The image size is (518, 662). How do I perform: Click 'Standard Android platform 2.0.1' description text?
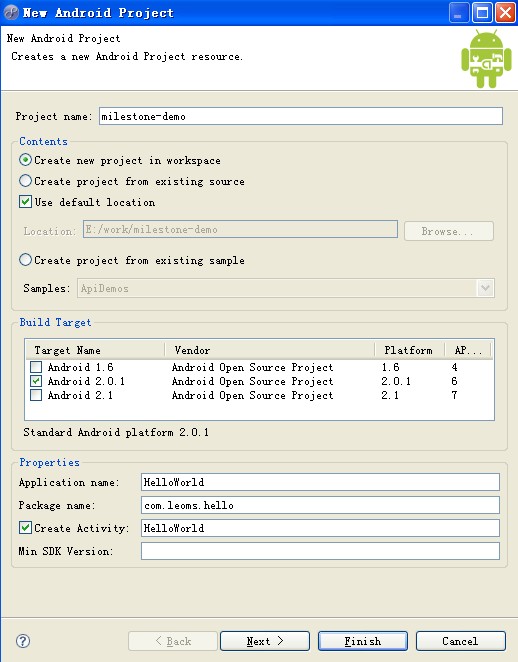pos(116,432)
